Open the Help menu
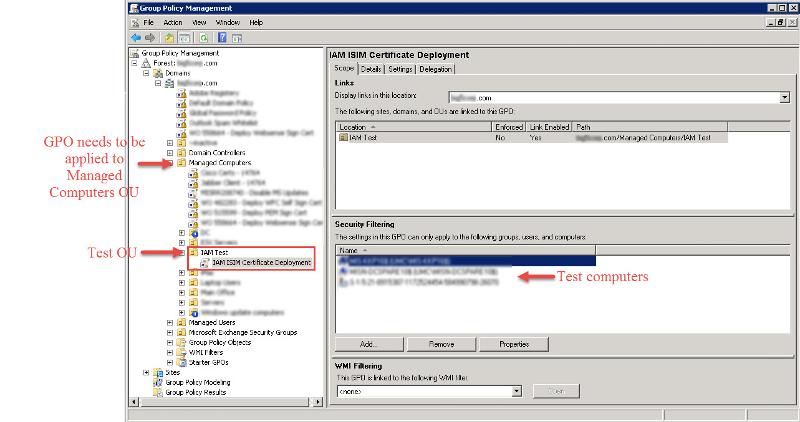 click(x=256, y=22)
